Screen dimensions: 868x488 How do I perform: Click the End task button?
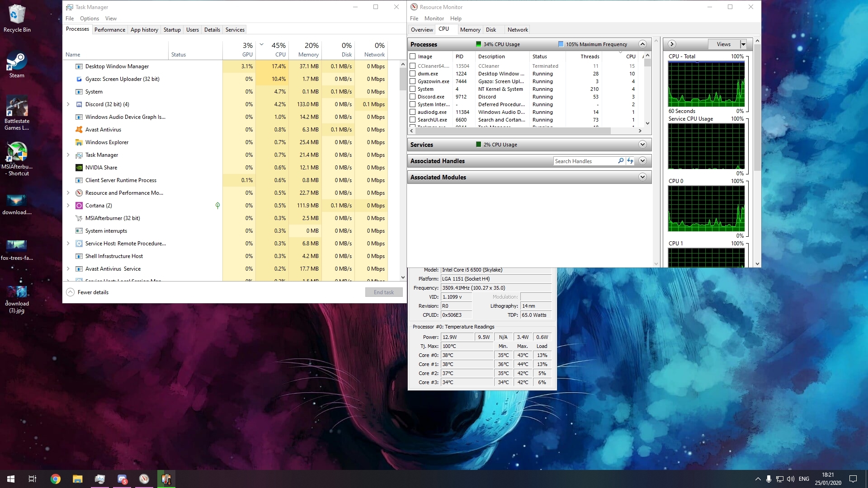[x=383, y=292]
